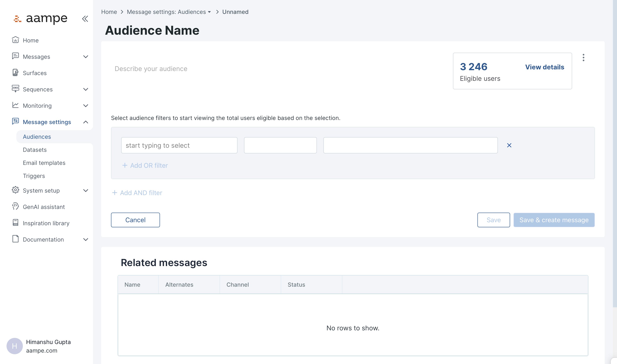
Task: Open the three-dot more options menu
Action: [x=583, y=58]
